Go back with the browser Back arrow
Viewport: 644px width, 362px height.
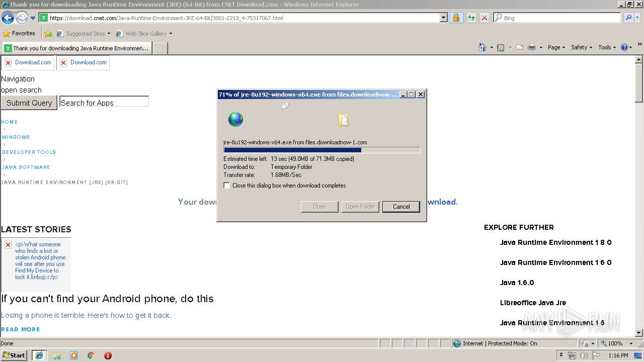(8, 18)
